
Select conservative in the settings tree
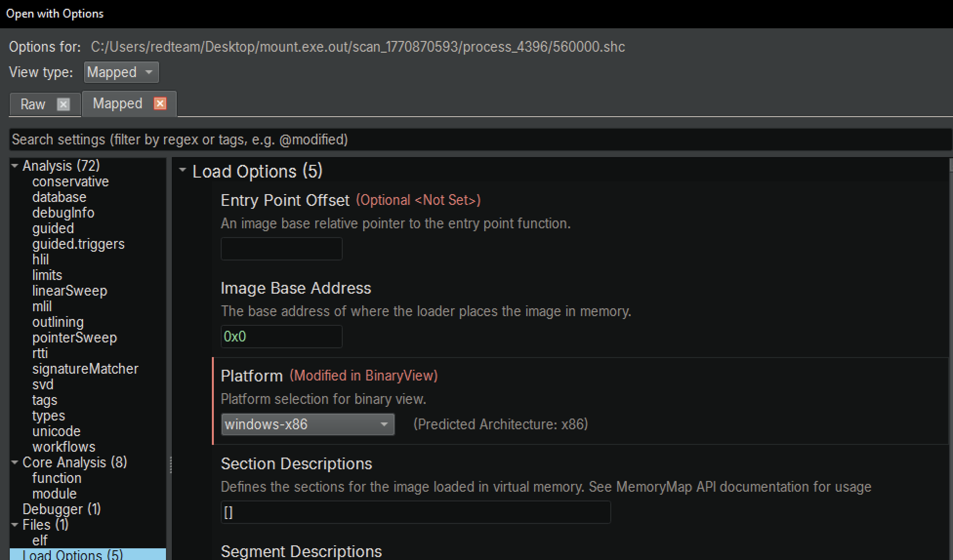(x=70, y=181)
